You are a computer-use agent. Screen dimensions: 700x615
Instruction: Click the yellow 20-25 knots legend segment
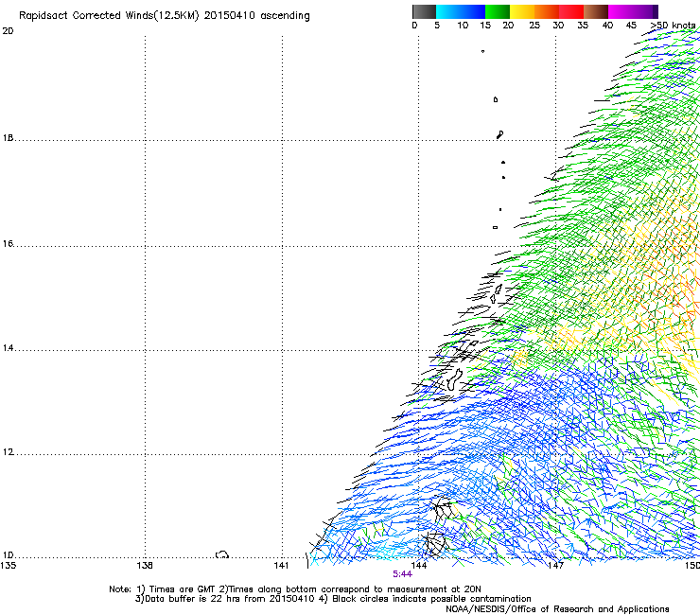click(x=522, y=11)
